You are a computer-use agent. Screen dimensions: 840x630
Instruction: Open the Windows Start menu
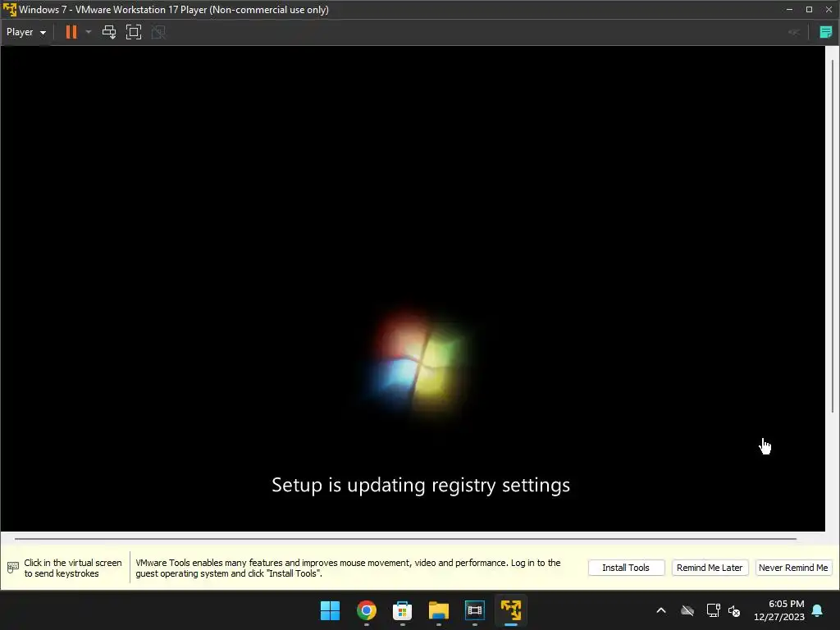330,610
